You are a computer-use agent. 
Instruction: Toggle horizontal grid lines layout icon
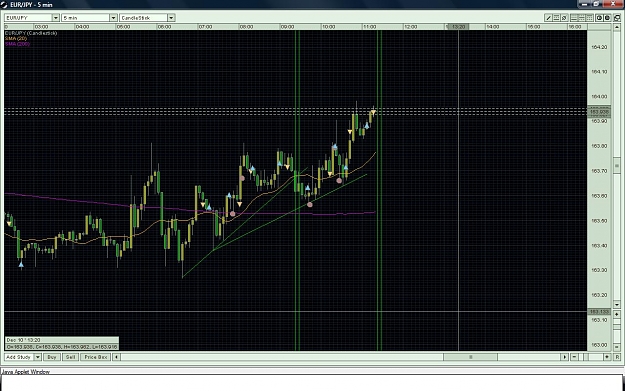click(574, 18)
